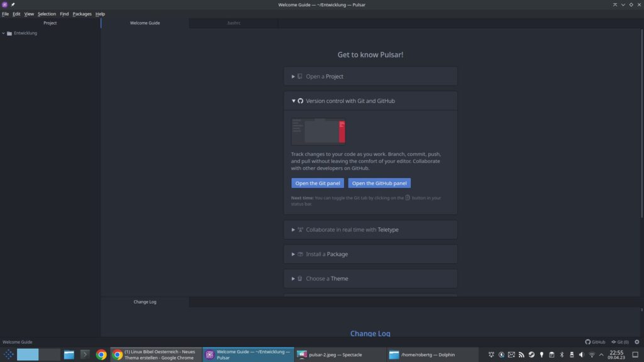Image resolution: width=644 pixels, height=362 pixels.
Task: Expand the Open a Project section
Action: 370,76
